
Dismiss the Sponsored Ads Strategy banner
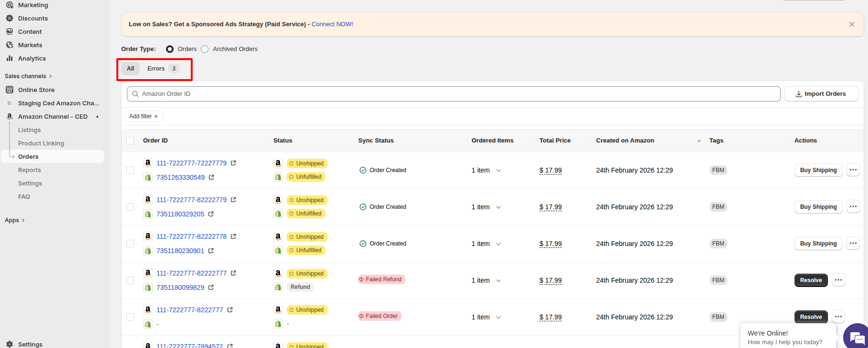[851, 24]
